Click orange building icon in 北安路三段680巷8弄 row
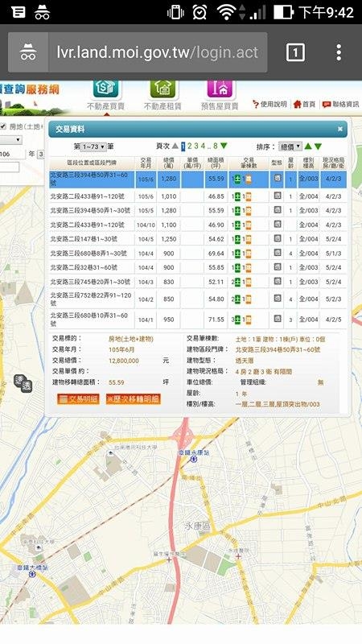Viewport: 362px width, 644px height. click(x=249, y=254)
